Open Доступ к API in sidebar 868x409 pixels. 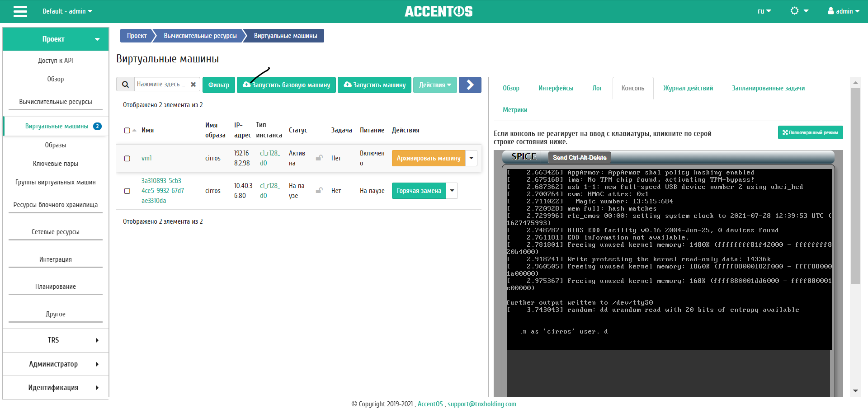coord(56,61)
